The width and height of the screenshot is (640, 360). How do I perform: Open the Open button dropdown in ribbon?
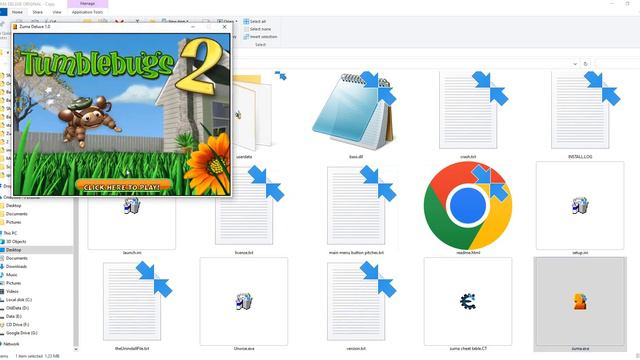237,21
